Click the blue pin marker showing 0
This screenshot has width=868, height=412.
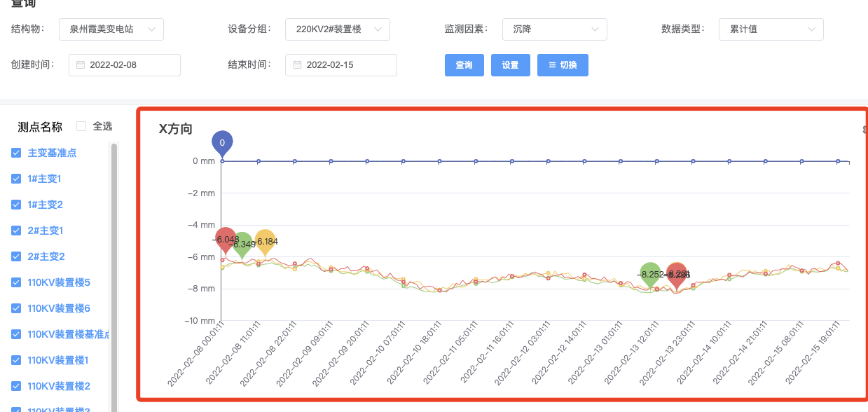click(x=222, y=144)
